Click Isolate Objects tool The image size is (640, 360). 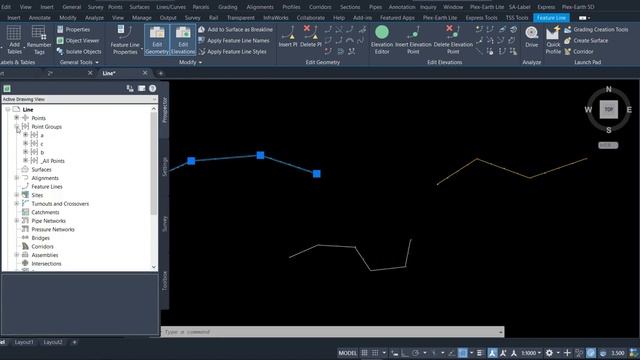pos(79,51)
